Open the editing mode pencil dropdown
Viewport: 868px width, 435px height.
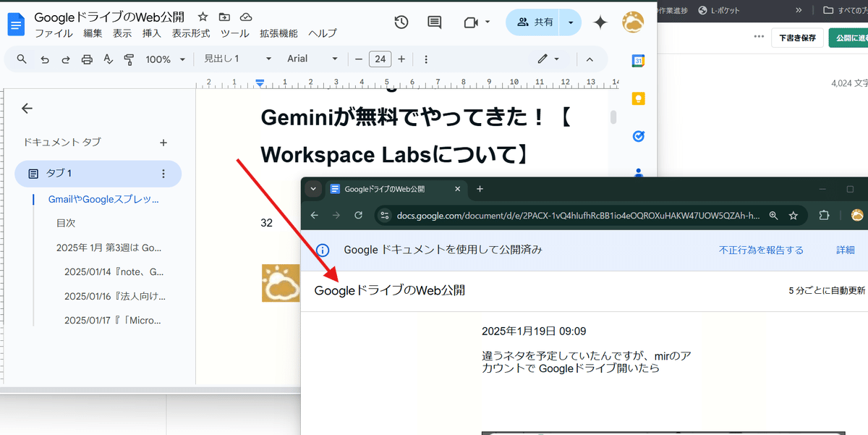(x=548, y=59)
